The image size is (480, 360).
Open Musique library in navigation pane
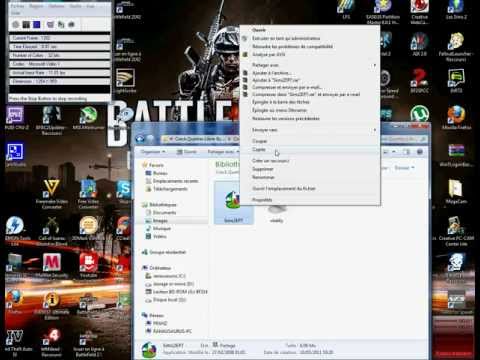tap(158, 228)
